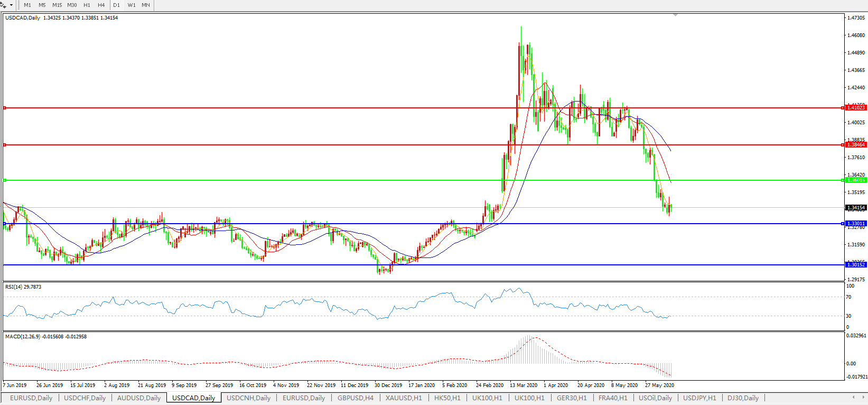Switch to the XAUUSD,H1 tab
This screenshot has height=405, width=868.
coord(404,398)
